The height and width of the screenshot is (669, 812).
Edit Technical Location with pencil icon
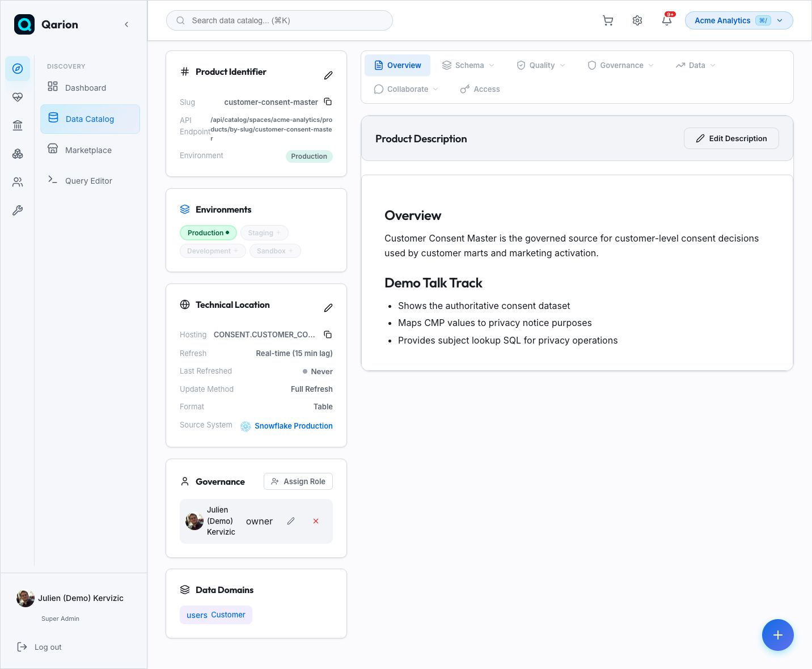tap(328, 308)
